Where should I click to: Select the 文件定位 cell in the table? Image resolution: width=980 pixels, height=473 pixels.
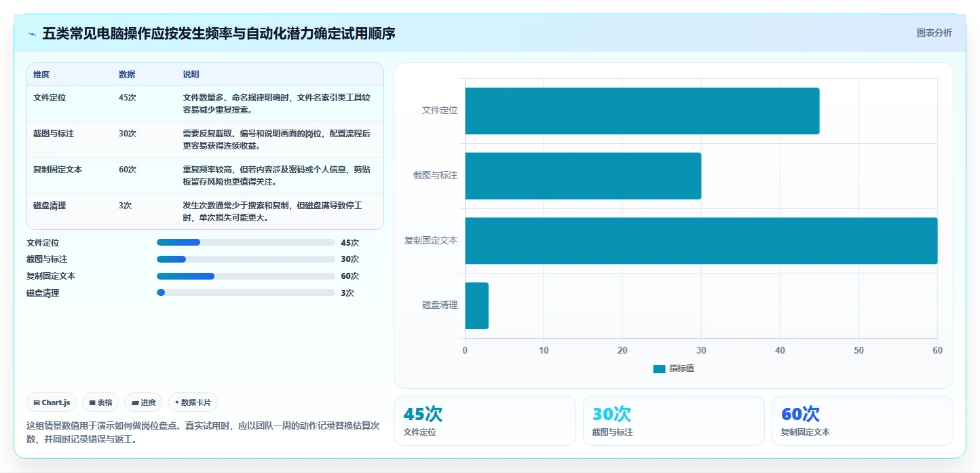click(50, 98)
